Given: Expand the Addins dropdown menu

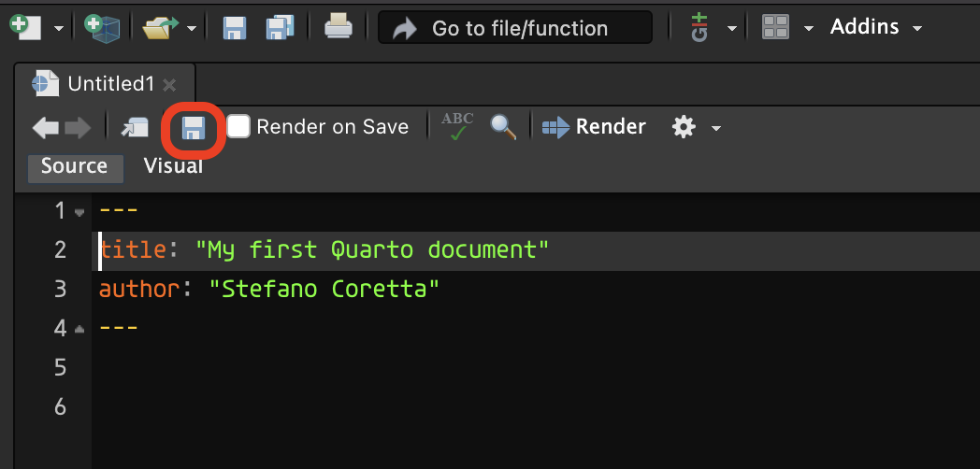Looking at the screenshot, I should (x=876, y=27).
